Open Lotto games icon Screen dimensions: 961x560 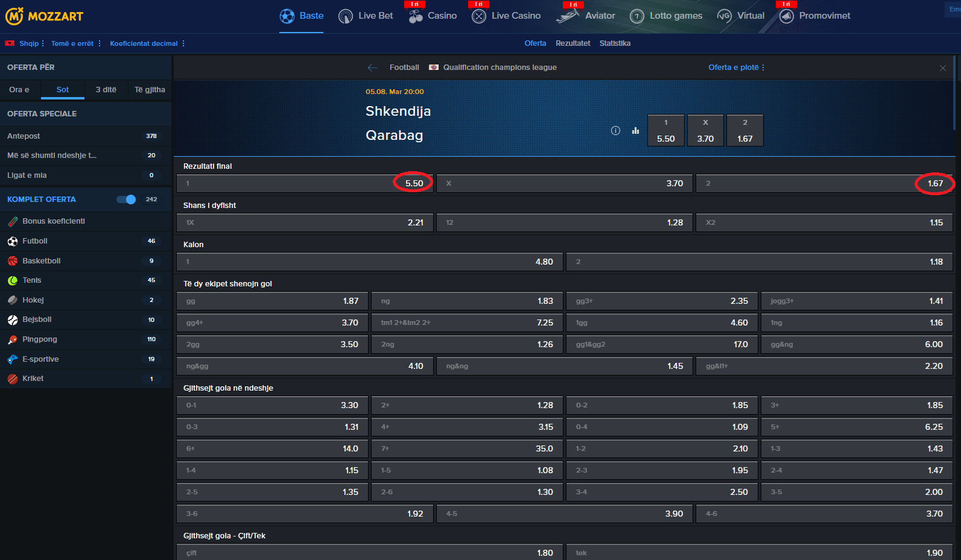pos(637,16)
